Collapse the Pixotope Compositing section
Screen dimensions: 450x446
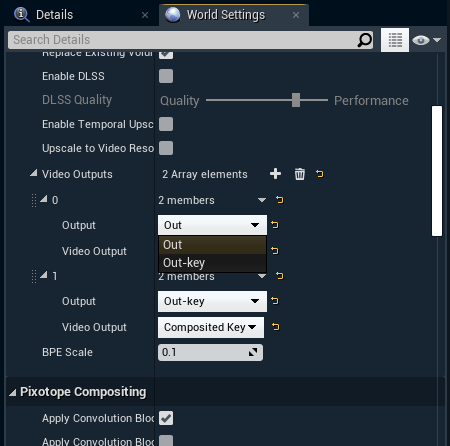[x=13, y=393]
